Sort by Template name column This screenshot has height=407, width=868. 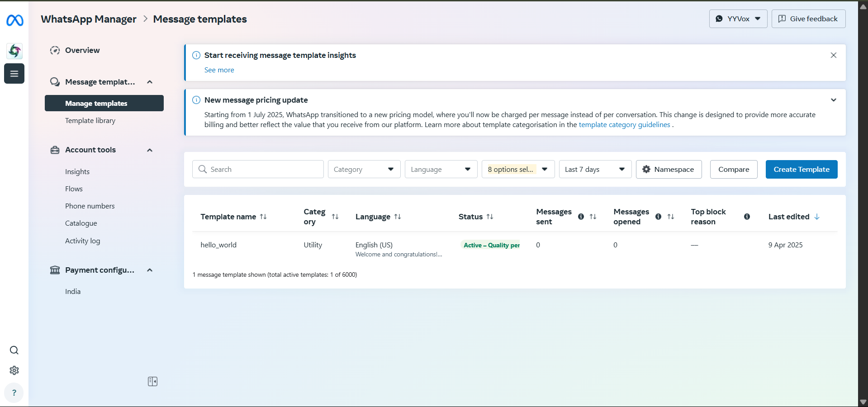point(263,217)
